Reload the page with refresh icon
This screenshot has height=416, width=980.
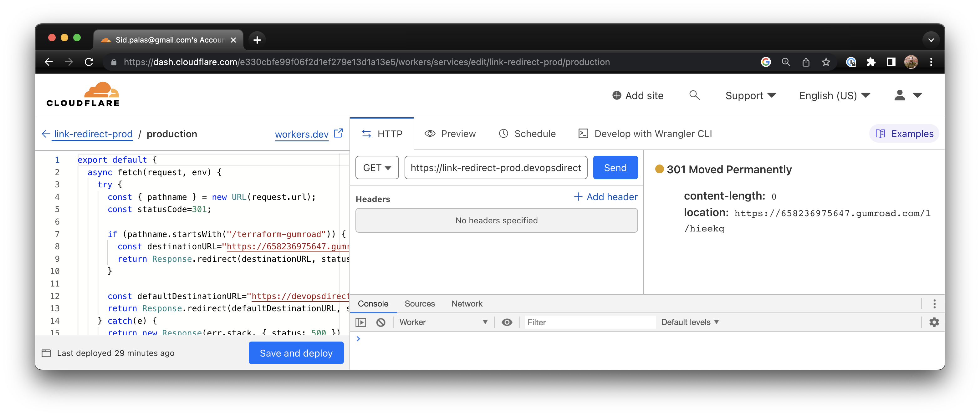pyautogui.click(x=89, y=62)
